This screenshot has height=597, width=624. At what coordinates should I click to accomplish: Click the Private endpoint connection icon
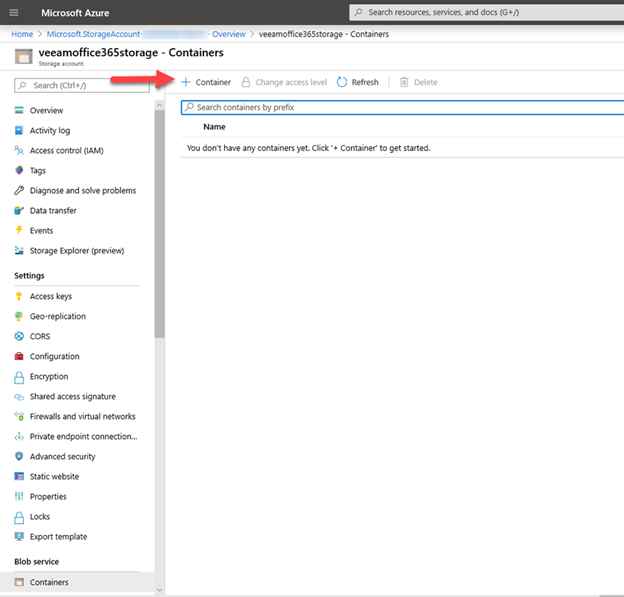coord(19,437)
